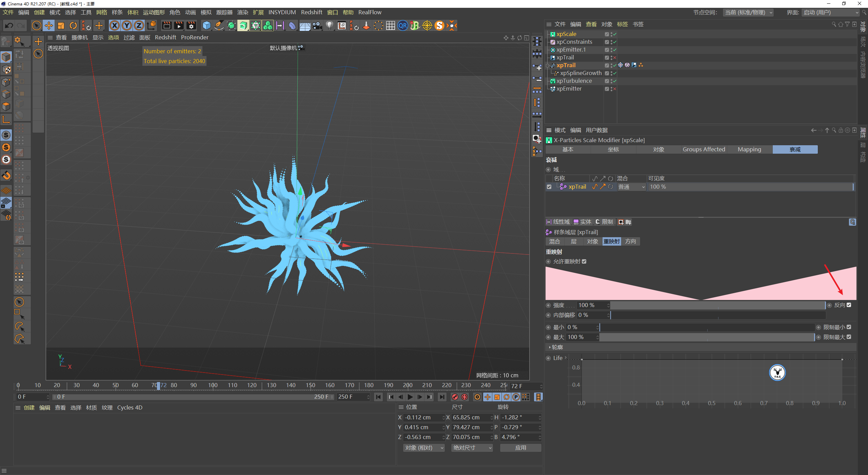The width and height of the screenshot is (868, 475).
Task: Switch to Model mode cube icon
Action: click(6, 57)
